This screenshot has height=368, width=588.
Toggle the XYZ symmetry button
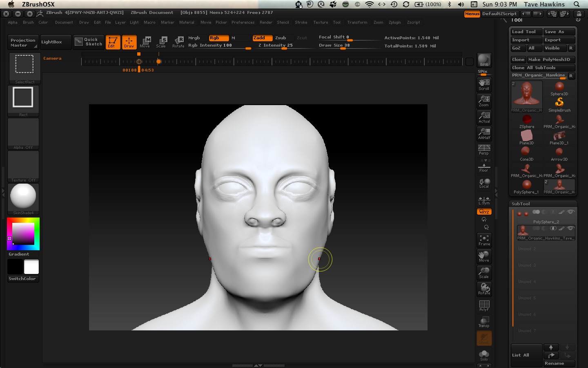pyautogui.click(x=484, y=211)
